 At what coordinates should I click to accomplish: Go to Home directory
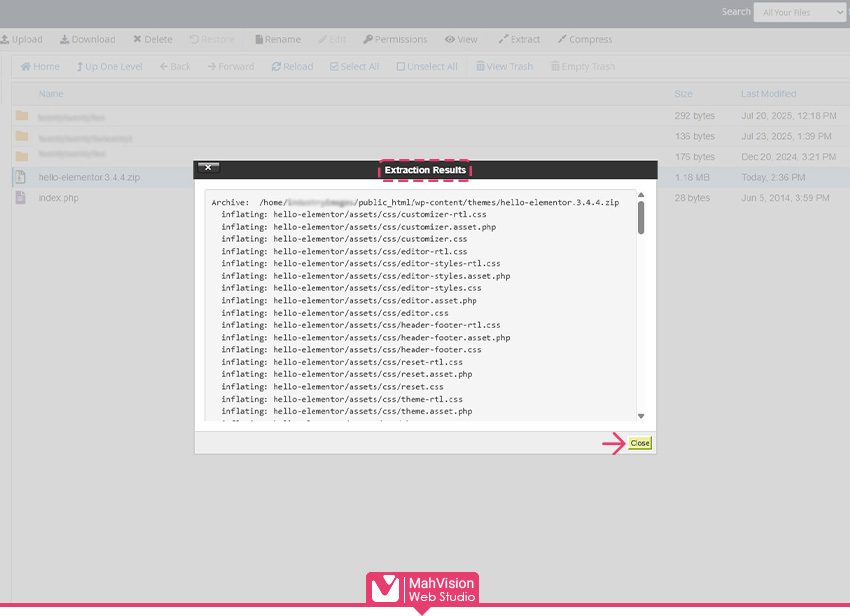[x=40, y=67]
